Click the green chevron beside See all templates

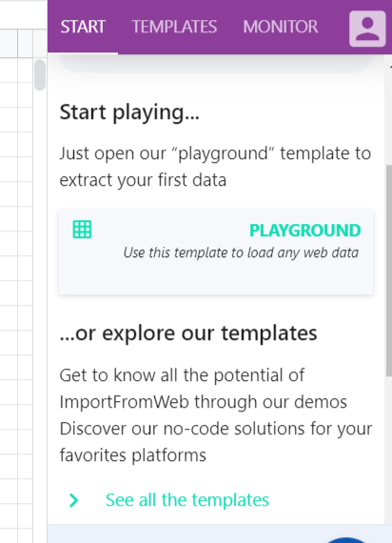73,500
